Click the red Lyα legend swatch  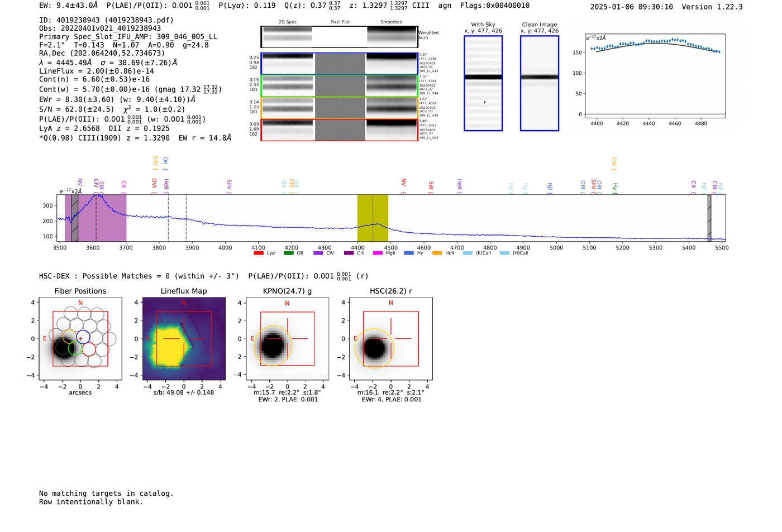(259, 253)
